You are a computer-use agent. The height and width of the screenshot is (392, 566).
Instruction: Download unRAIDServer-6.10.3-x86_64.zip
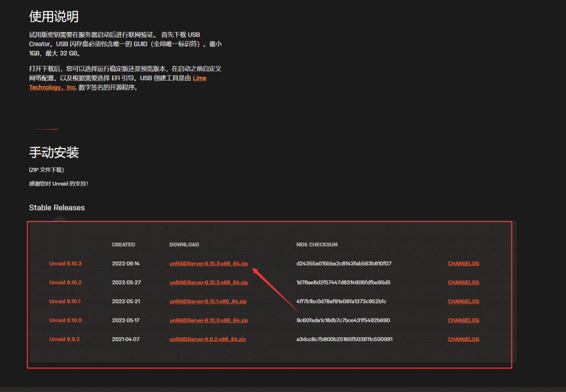208,263
